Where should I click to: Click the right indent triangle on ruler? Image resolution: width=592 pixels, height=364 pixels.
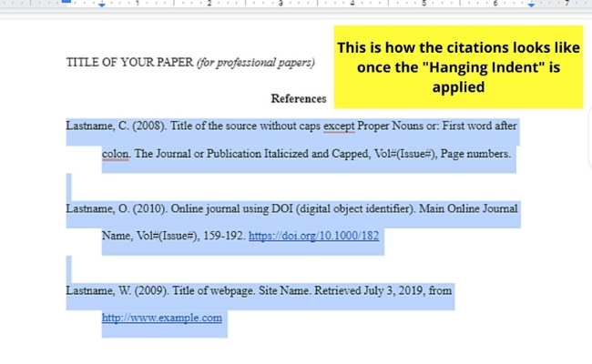point(531,5)
